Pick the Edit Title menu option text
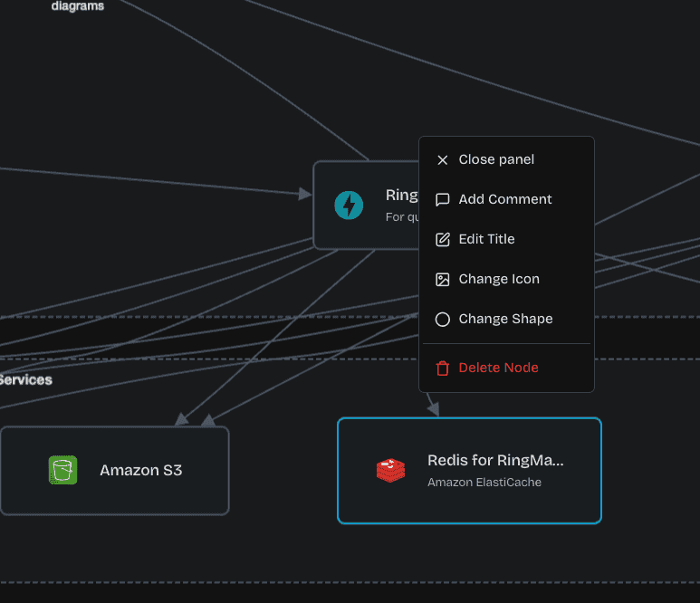This screenshot has width=700, height=603. [486, 240]
